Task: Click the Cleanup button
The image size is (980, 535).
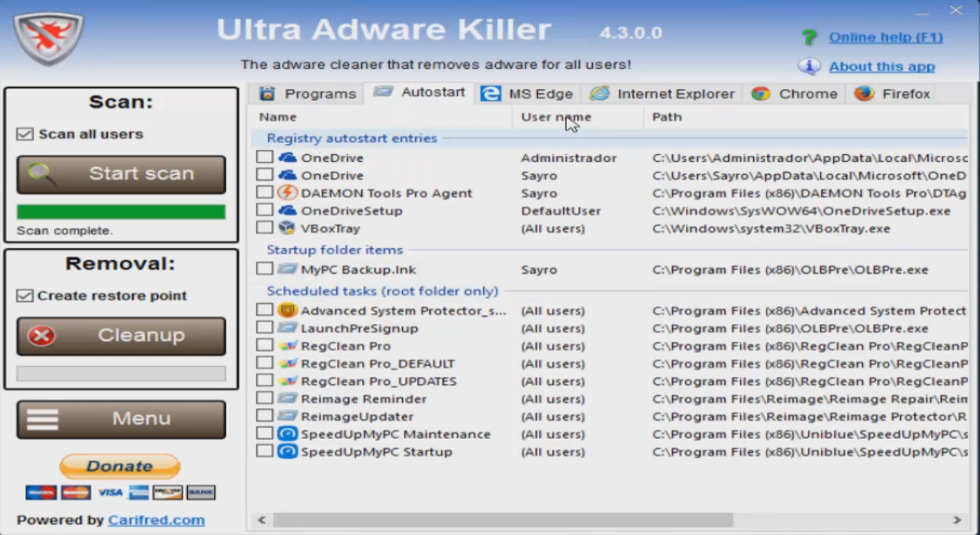Action: pyautogui.click(x=121, y=336)
